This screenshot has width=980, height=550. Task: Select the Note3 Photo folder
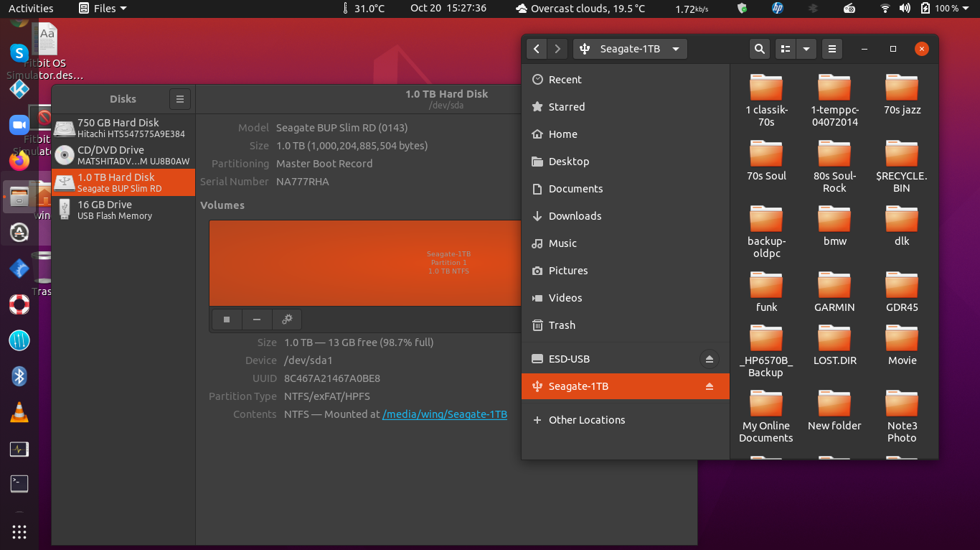(x=902, y=416)
